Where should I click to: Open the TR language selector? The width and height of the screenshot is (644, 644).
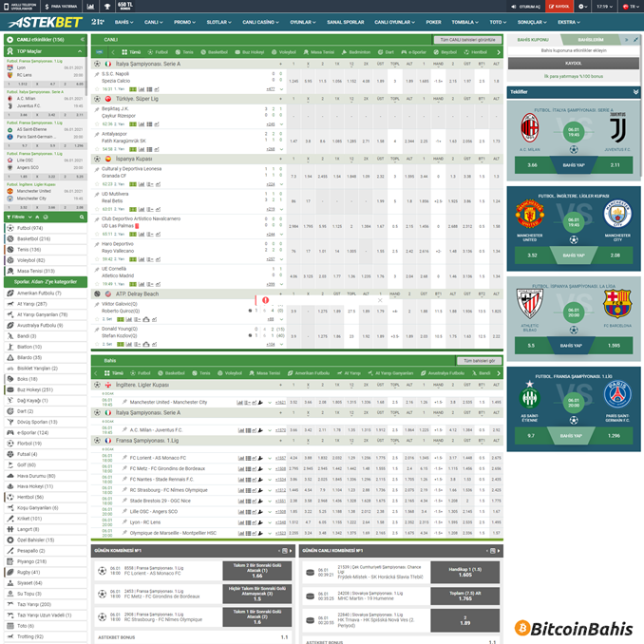[x=631, y=6]
